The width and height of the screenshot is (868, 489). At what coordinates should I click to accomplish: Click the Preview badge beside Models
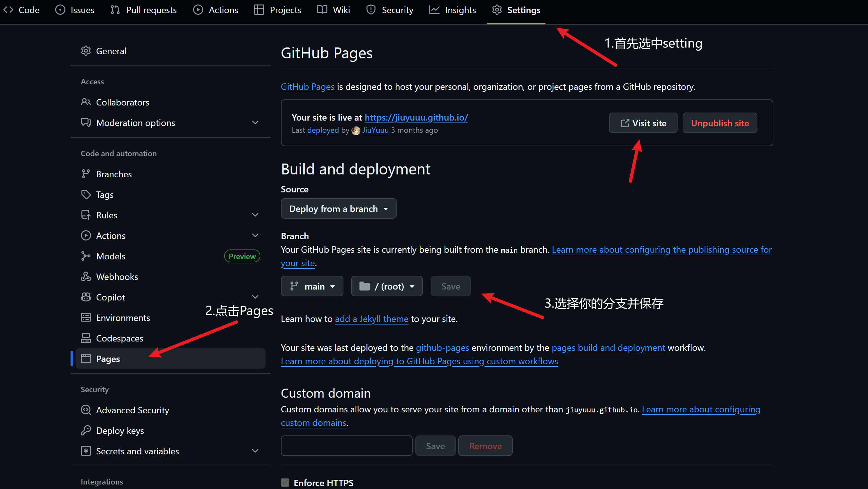pos(242,256)
